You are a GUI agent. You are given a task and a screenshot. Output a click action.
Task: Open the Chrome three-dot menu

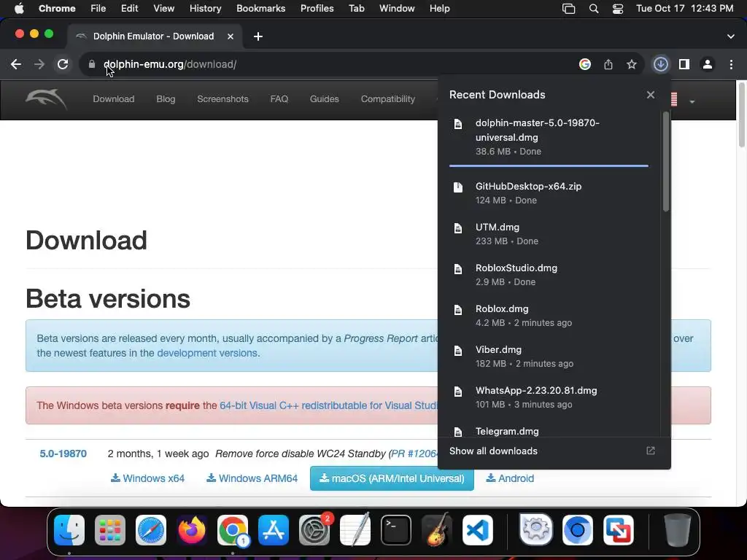[731, 64]
